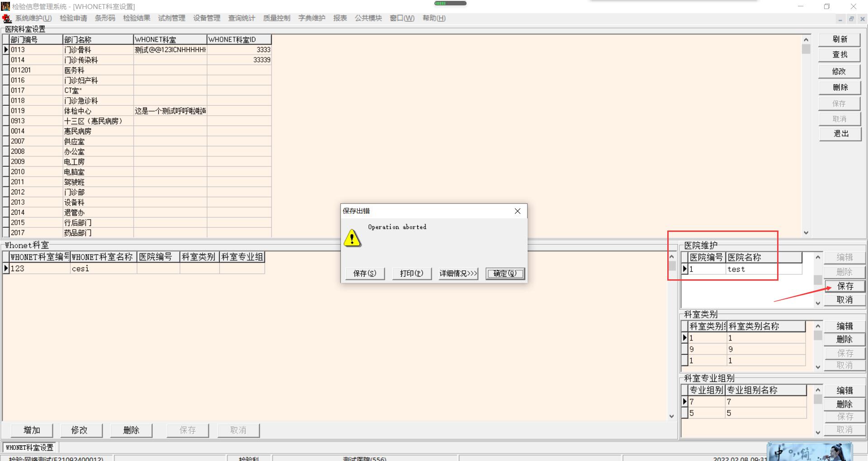Click the department code 0118 cell
This screenshot has height=461, width=868.
36,101
